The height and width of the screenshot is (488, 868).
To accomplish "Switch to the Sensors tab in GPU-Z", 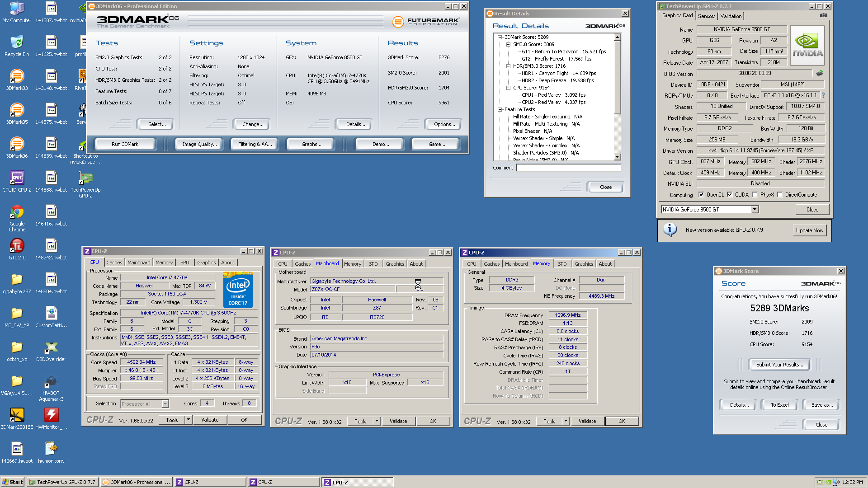I will point(706,16).
